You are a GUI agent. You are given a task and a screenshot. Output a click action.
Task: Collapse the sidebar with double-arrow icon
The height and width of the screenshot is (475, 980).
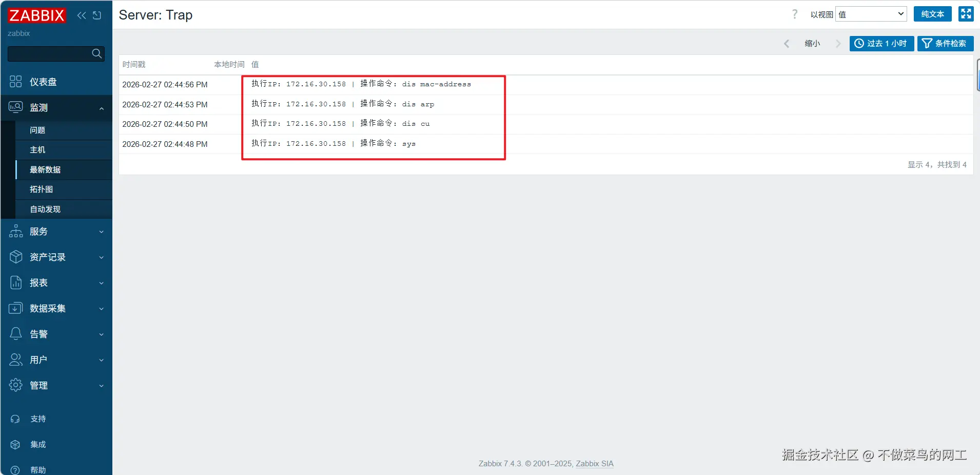82,15
